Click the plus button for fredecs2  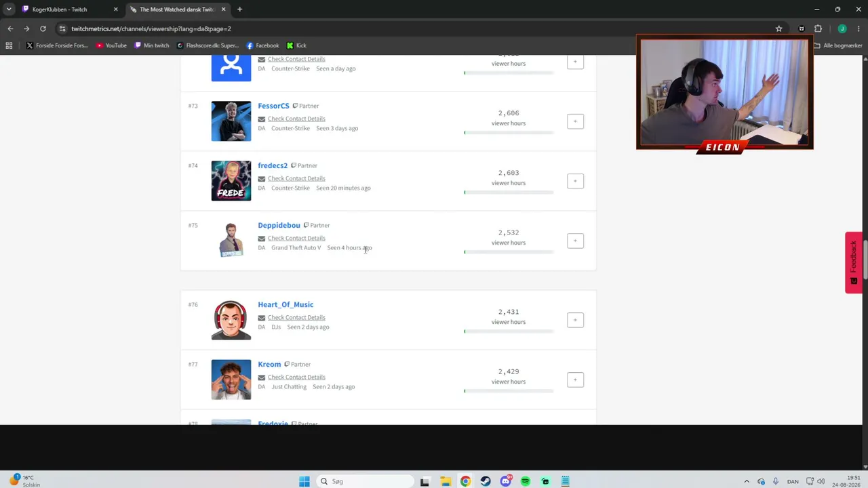click(x=575, y=181)
